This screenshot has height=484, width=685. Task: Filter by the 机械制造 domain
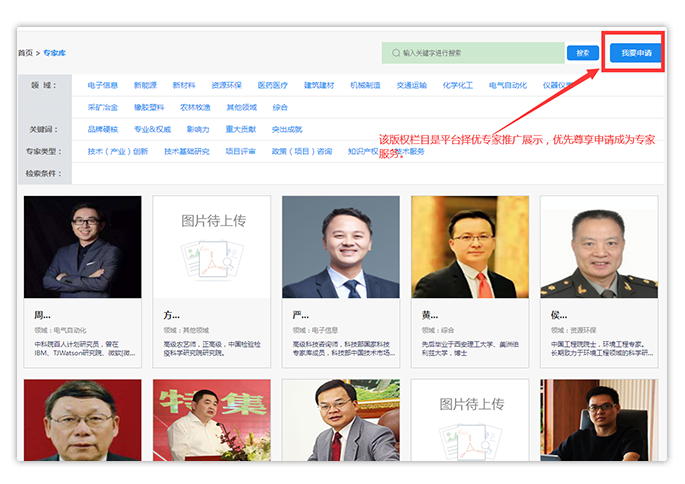(365, 85)
